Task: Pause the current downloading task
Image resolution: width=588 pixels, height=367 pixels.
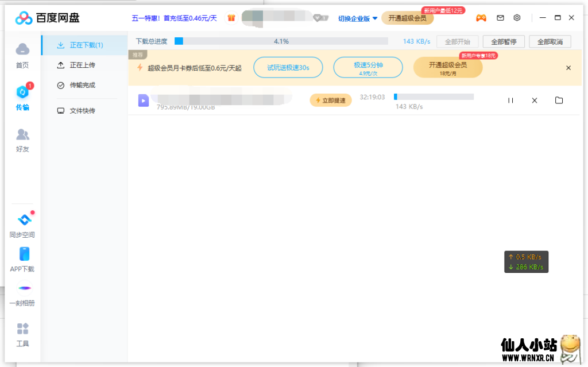Action: click(x=510, y=100)
